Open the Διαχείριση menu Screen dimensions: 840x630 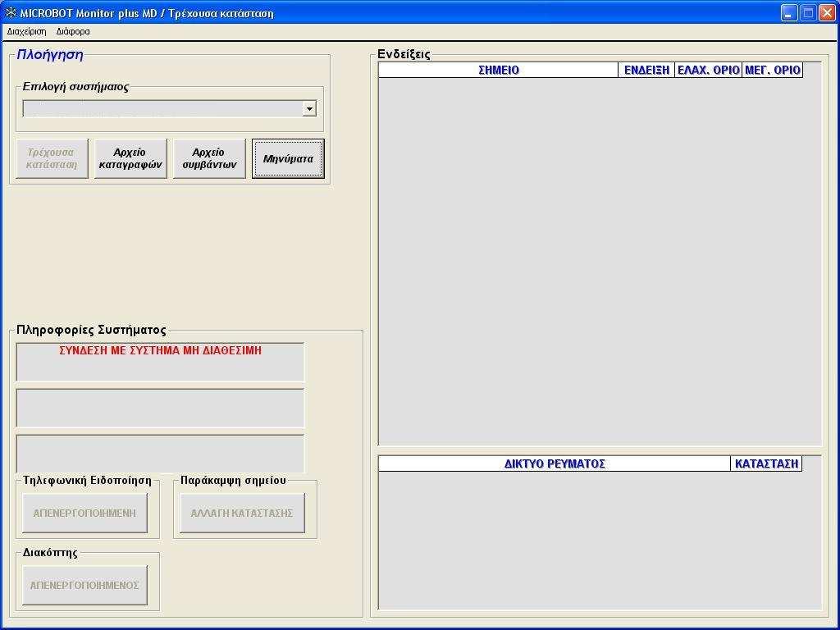pos(26,31)
